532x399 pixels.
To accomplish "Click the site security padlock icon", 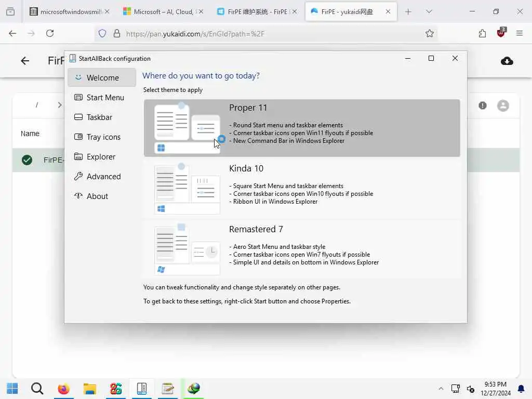I will pos(117,33).
